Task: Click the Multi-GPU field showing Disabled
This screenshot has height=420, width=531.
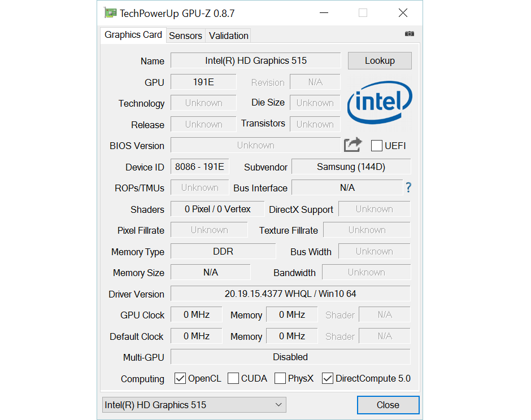Action: [290, 357]
